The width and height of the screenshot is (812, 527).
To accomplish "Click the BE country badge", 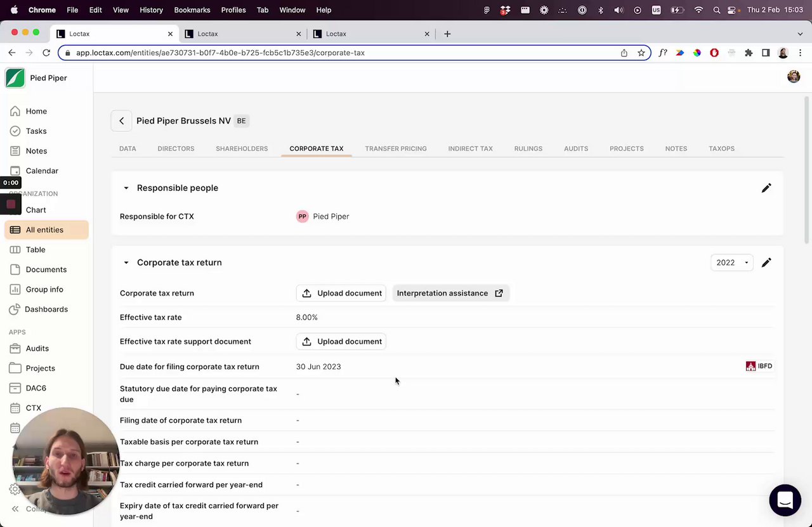I will point(241,120).
